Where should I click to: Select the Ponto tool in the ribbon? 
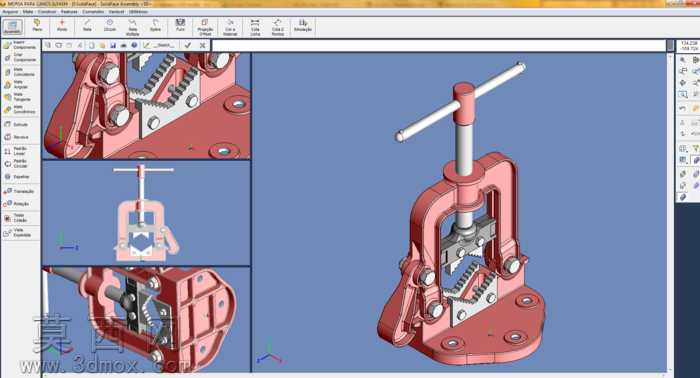[62, 25]
